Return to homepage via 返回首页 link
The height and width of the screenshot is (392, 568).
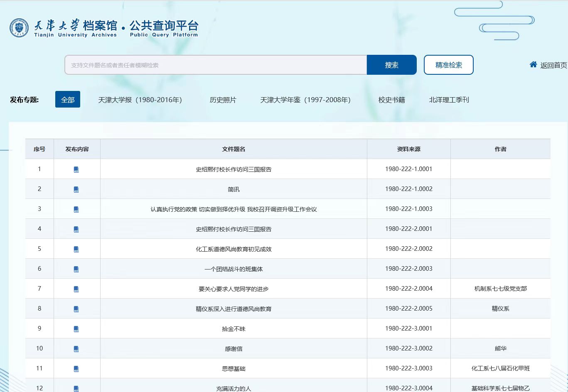(553, 65)
